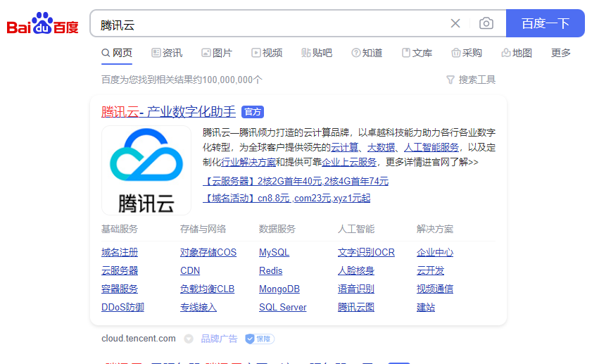599x364 pixels.
Task: Clear the search box with the X icon
Action: [x=455, y=24]
